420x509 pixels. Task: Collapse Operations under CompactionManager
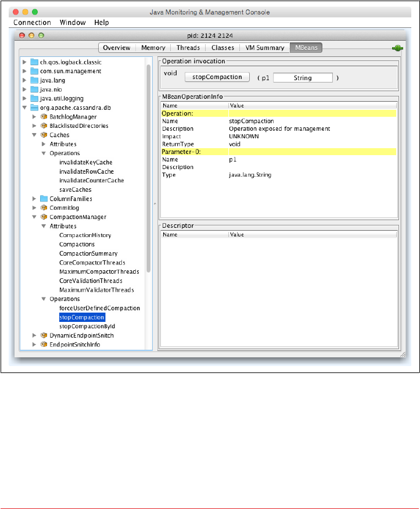44,299
